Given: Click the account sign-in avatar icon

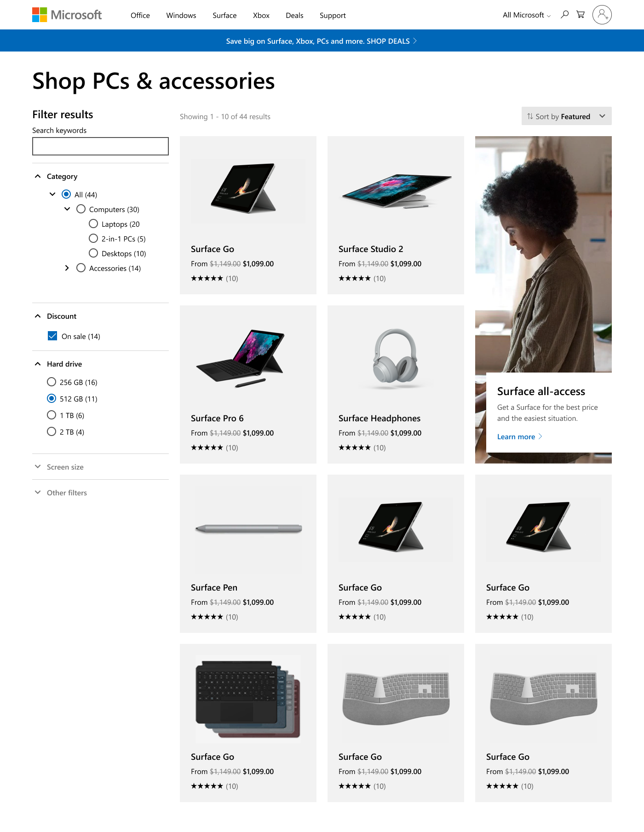Looking at the screenshot, I should 602,15.
